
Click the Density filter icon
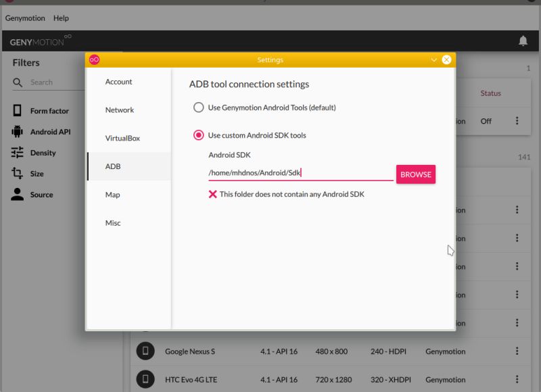18,153
